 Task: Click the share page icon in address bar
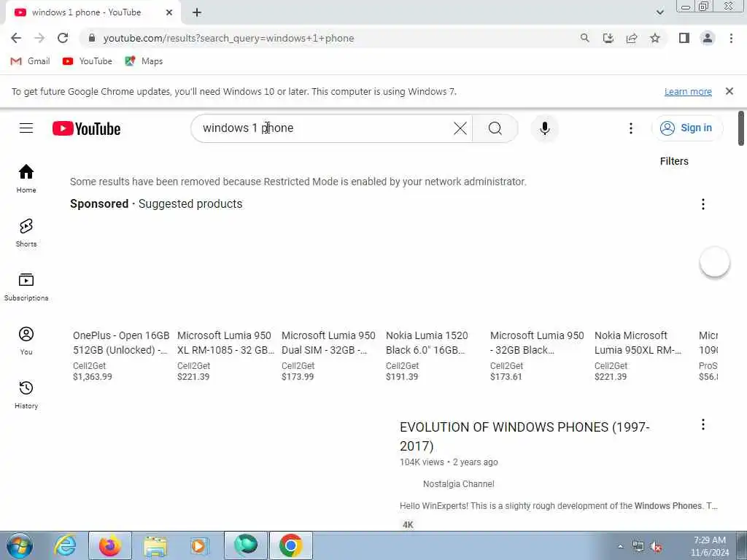tap(632, 38)
